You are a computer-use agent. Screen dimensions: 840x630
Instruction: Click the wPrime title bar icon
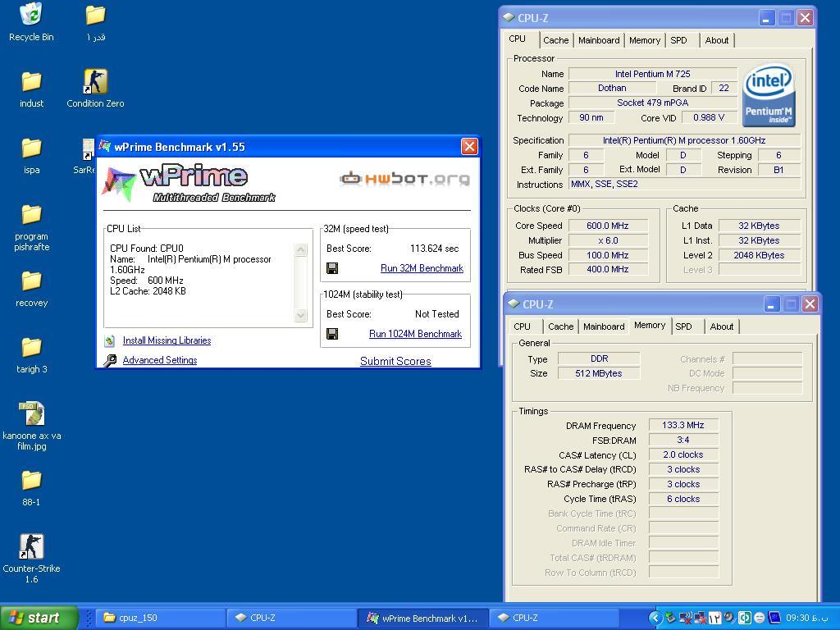(x=105, y=146)
